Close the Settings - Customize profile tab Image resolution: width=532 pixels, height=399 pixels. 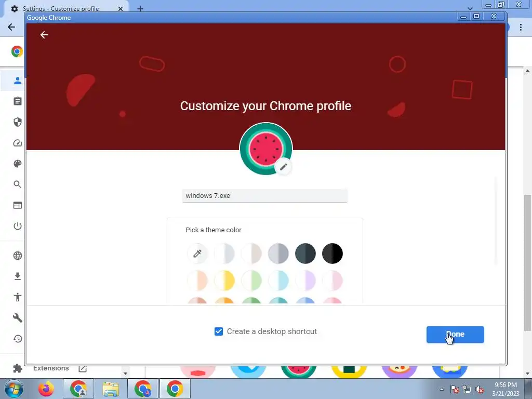(x=121, y=9)
